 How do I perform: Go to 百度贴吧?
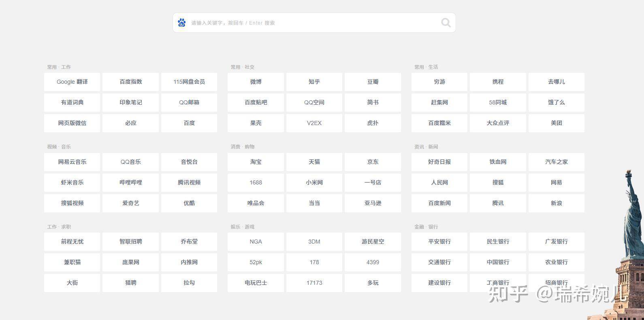(x=256, y=102)
